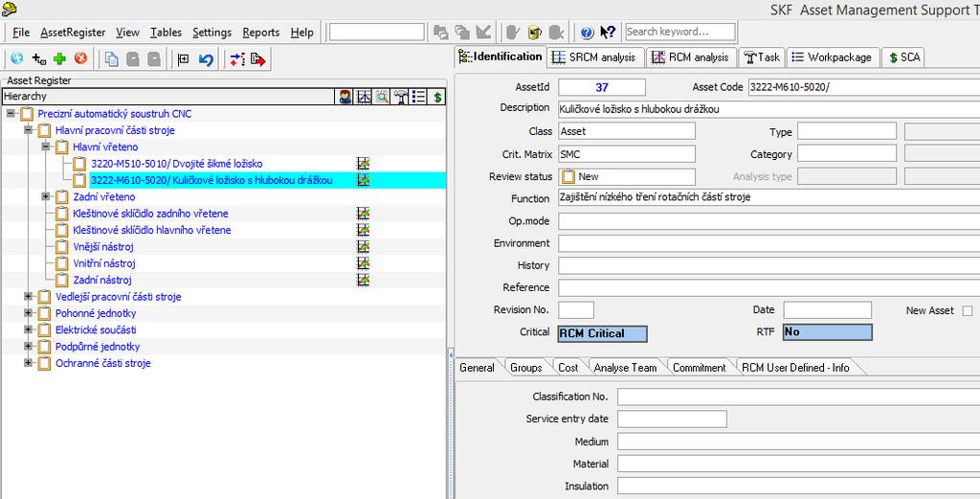Image resolution: width=980 pixels, height=499 pixels.
Task: Open the Settings menu
Action: (212, 33)
